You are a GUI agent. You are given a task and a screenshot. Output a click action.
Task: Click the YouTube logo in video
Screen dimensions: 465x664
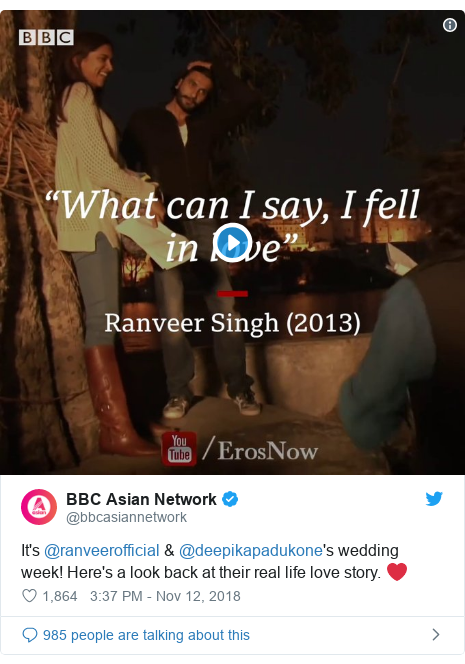click(179, 449)
